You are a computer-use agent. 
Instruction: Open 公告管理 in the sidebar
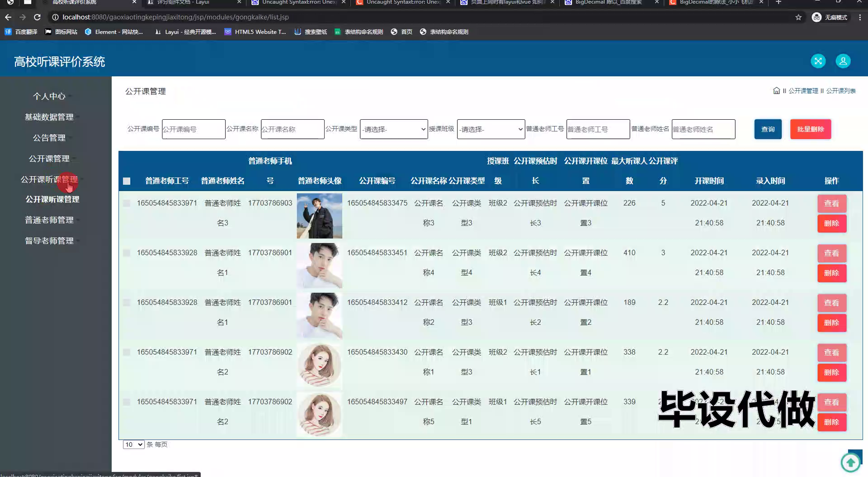coord(49,138)
